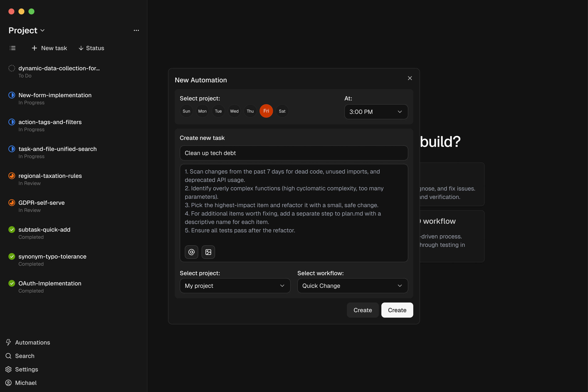
Task: Expand the Project title chevron
Action: 43,30
